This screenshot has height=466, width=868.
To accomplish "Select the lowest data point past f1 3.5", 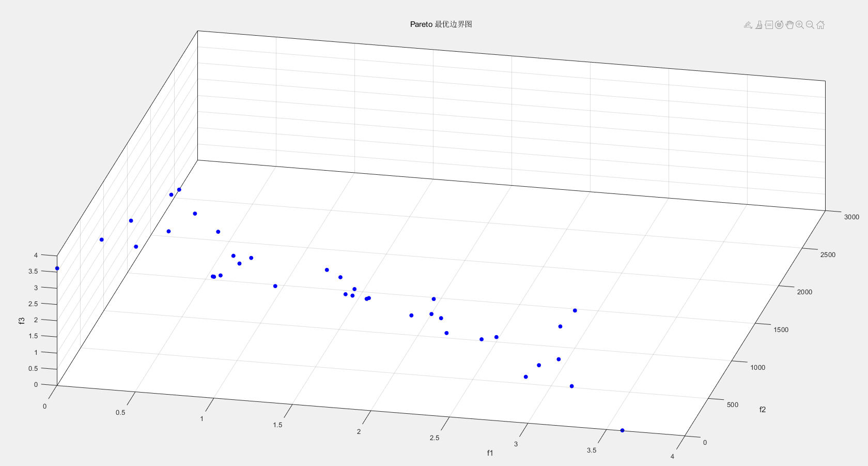I will tap(622, 430).
